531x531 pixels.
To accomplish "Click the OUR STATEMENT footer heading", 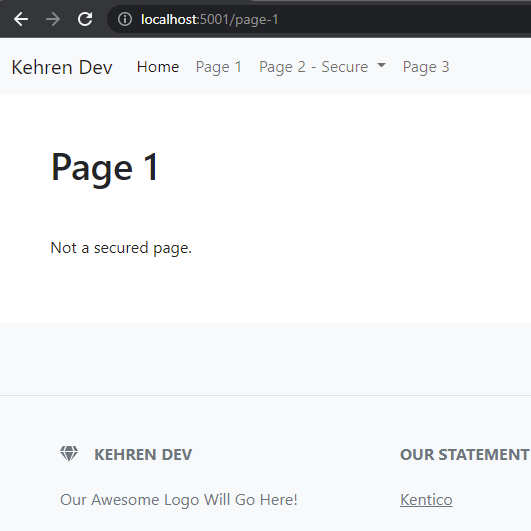I will pos(465,454).
